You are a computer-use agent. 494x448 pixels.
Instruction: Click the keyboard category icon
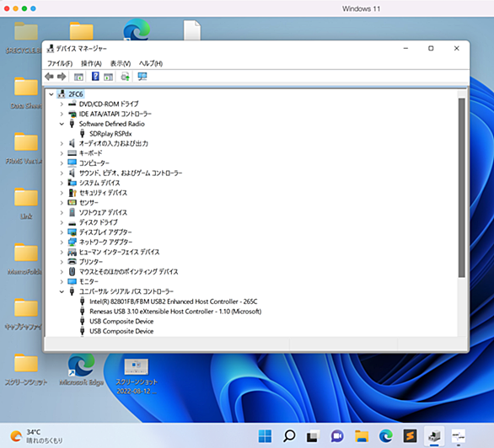[72, 153]
